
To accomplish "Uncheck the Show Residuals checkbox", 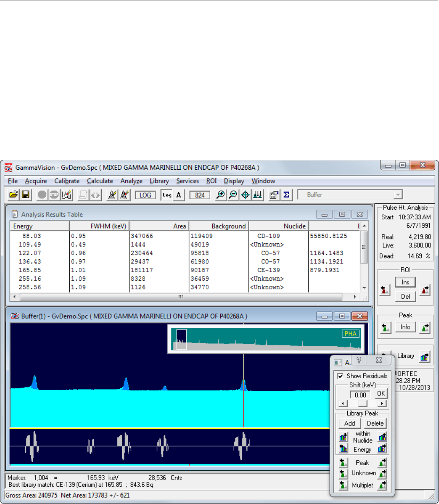I will (340, 376).
